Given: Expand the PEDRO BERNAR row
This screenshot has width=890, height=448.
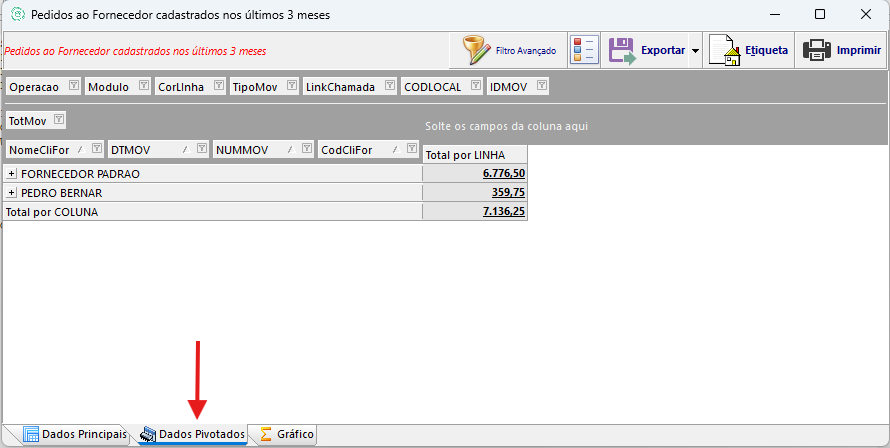Looking at the screenshot, I should click(12, 193).
